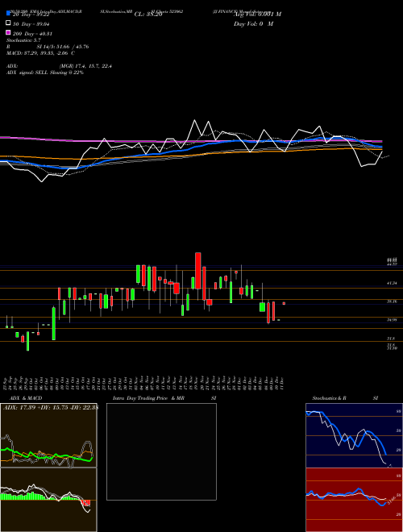Click the red RSI chart panel
Image resolution: width=403 pixels, height=532 pixels.
click(354, 500)
